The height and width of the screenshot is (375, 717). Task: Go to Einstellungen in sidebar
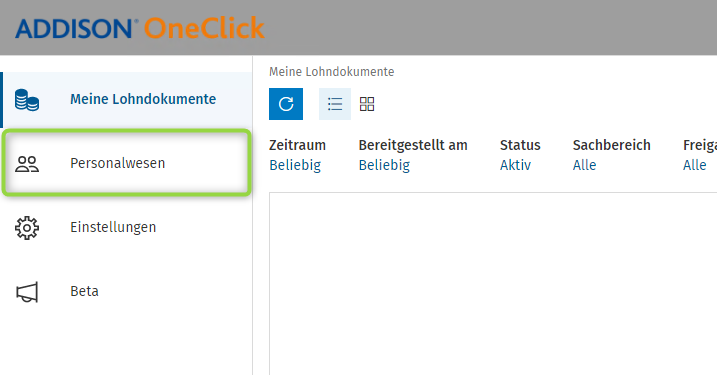pyautogui.click(x=126, y=227)
